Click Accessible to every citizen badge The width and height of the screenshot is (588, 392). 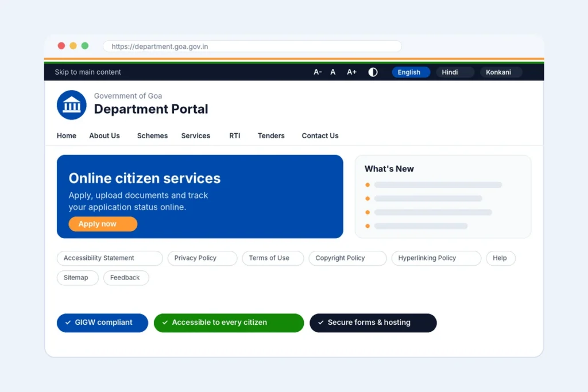click(x=229, y=323)
